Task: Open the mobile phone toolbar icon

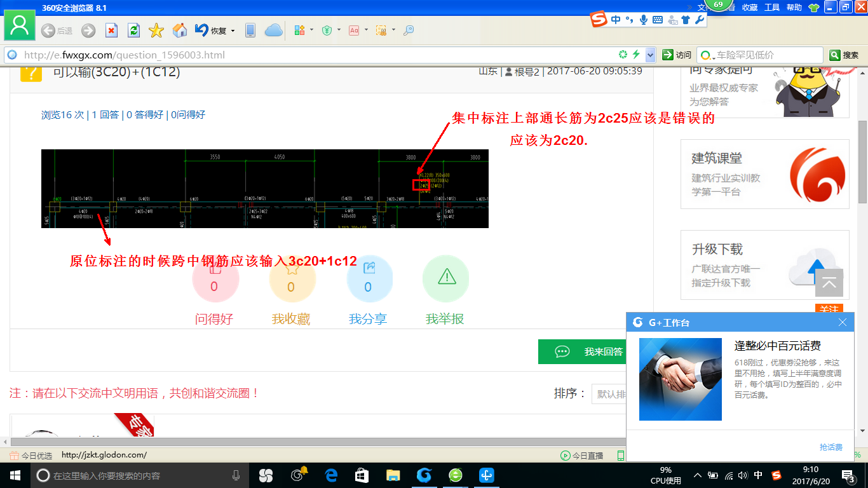Action: pos(250,30)
